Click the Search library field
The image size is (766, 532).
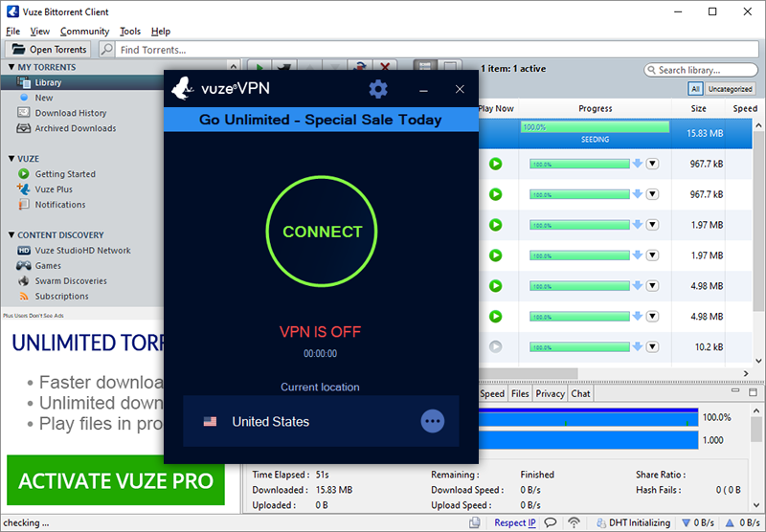(701, 70)
